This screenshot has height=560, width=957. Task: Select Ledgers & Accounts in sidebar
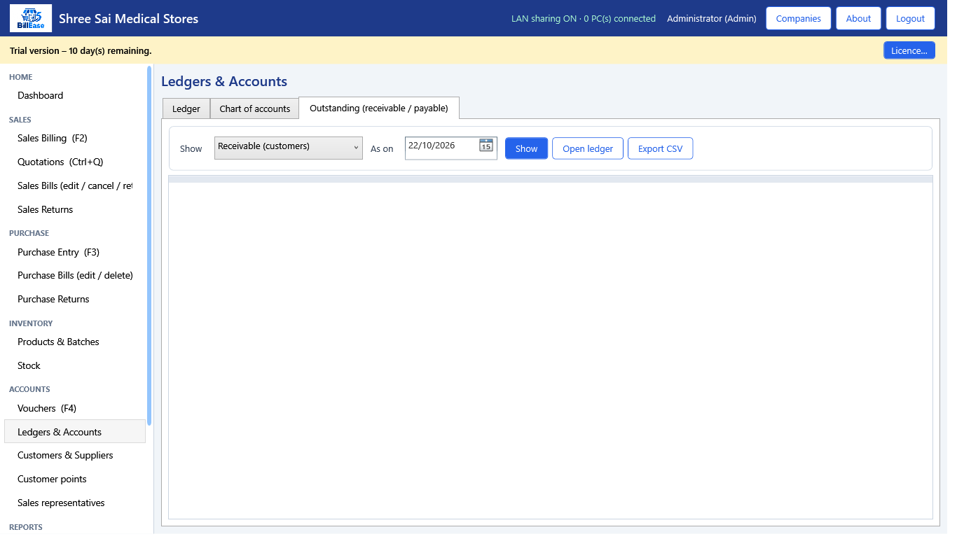pos(75,432)
